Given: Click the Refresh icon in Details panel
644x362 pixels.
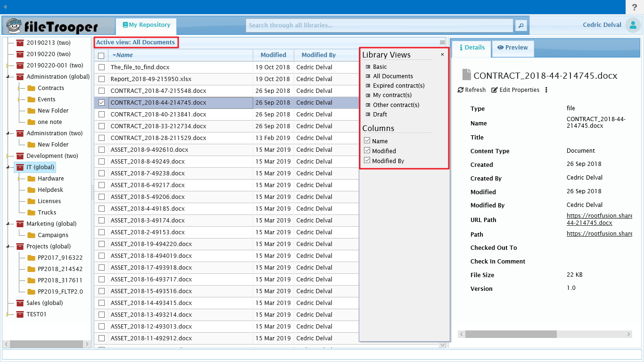Looking at the screenshot, I should click(460, 90).
